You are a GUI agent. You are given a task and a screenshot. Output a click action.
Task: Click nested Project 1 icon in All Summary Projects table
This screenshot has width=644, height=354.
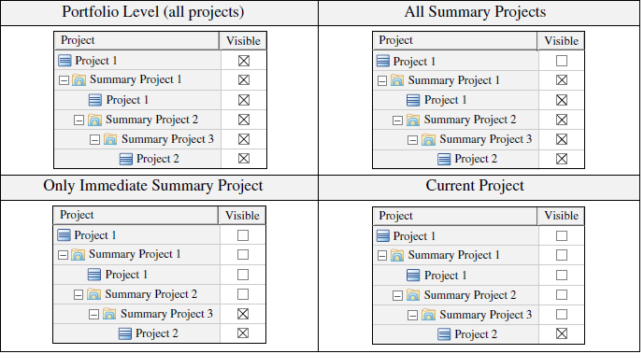point(413,100)
